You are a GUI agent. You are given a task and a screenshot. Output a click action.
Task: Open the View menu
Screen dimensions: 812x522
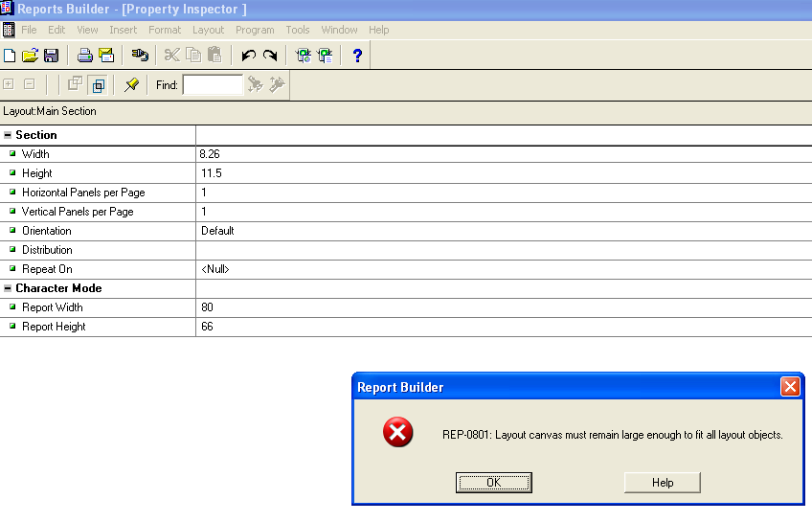87,30
